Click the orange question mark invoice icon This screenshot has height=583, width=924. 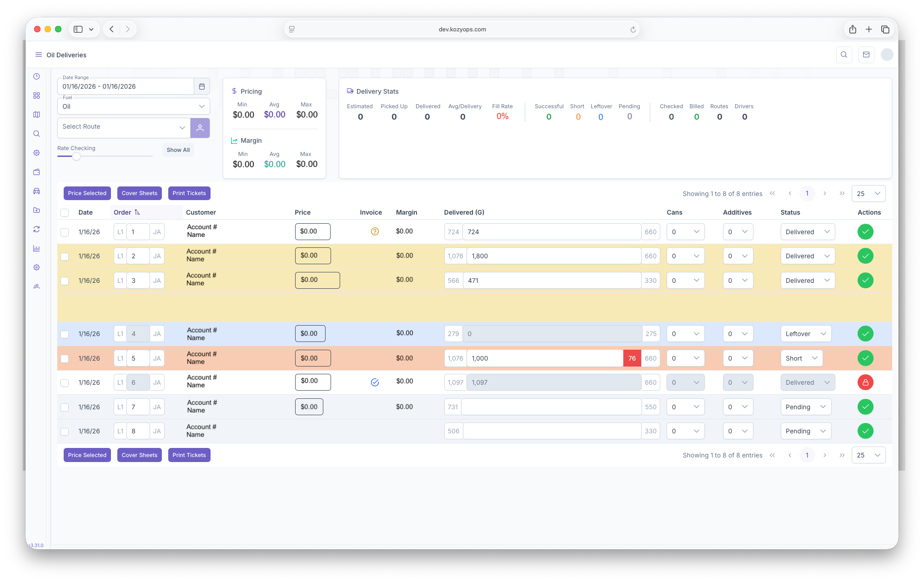pos(375,231)
